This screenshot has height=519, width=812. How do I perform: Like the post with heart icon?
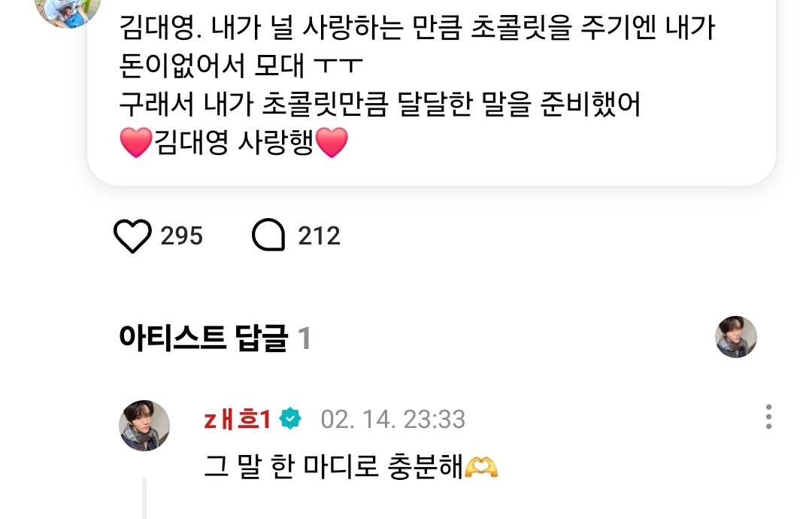coord(132,235)
